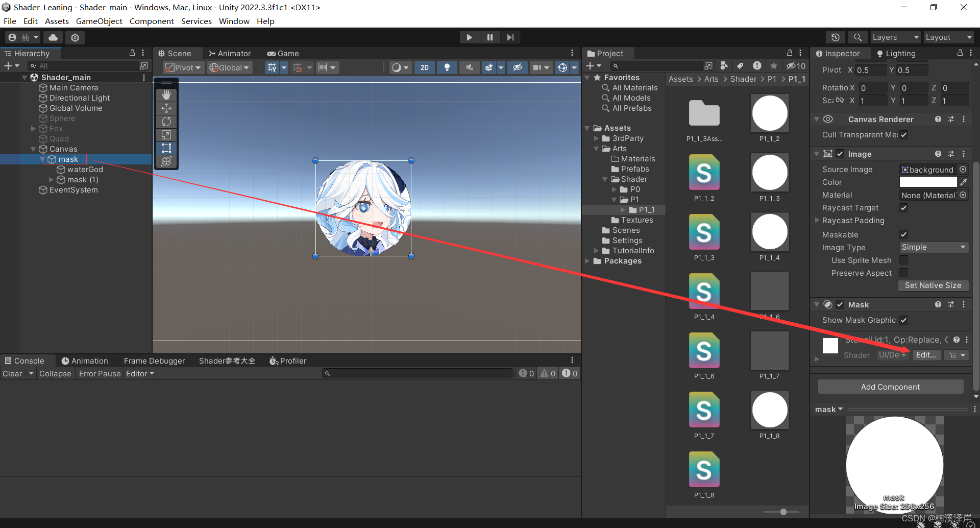
Task: Toggle 2D view mode in Scene
Action: pyautogui.click(x=425, y=67)
